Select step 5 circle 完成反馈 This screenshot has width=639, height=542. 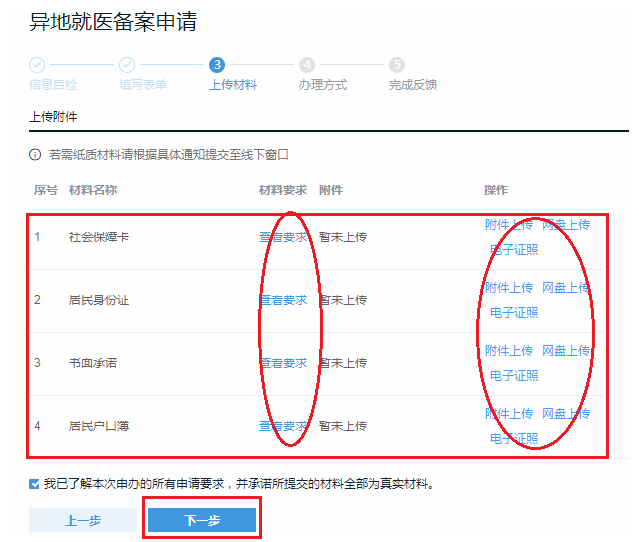point(397,65)
